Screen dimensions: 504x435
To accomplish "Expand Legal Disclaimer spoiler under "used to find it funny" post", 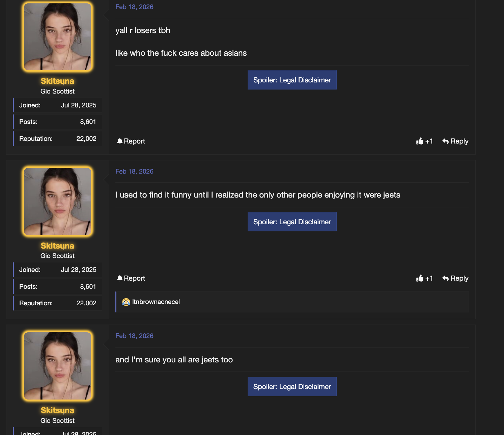I will (x=292, y=222).
